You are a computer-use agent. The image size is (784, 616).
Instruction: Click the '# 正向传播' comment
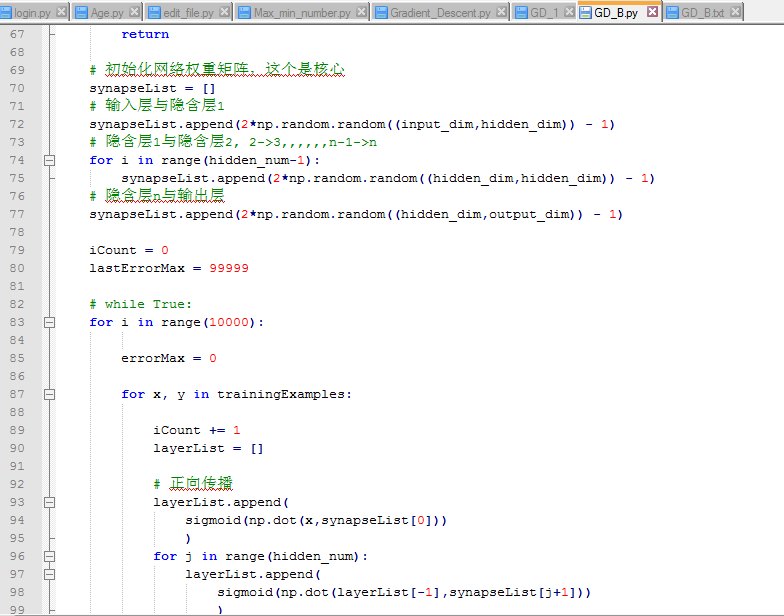(193, 484)
